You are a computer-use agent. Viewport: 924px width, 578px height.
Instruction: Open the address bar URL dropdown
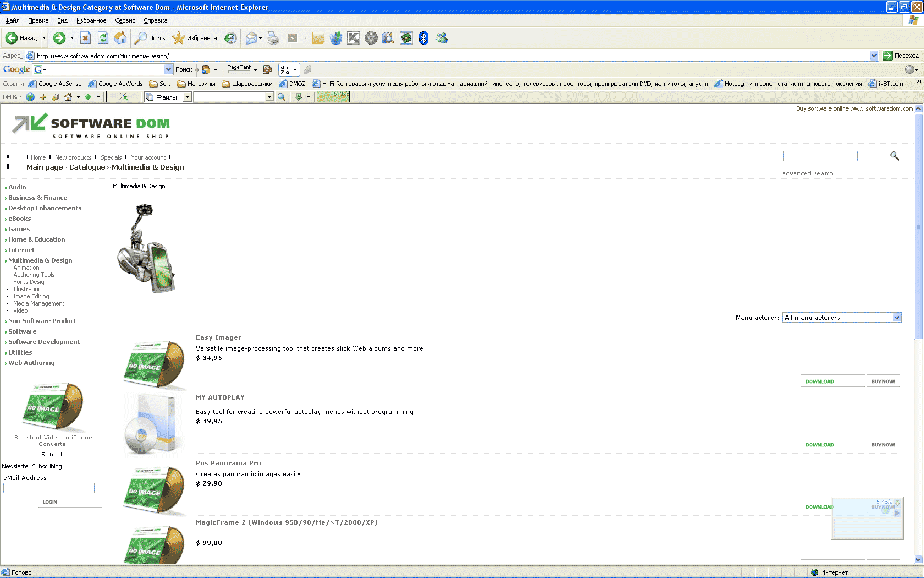coord(874,56)
